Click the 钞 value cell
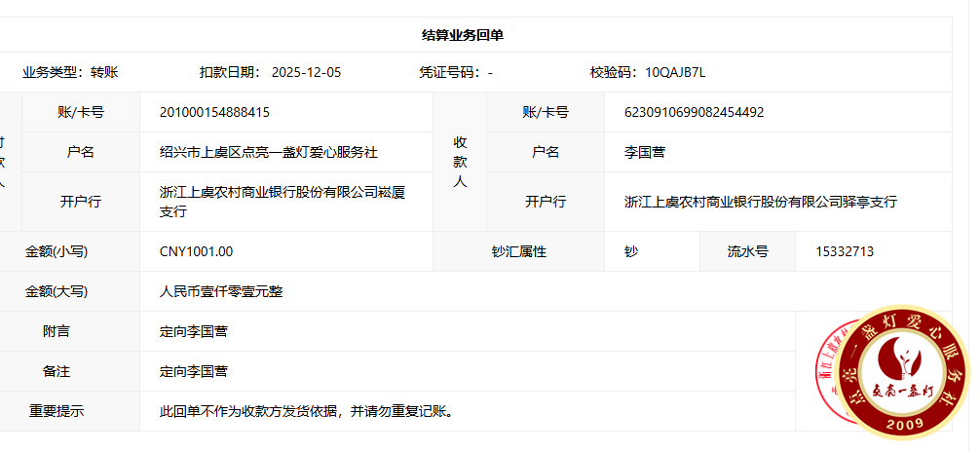 [652, 252]
